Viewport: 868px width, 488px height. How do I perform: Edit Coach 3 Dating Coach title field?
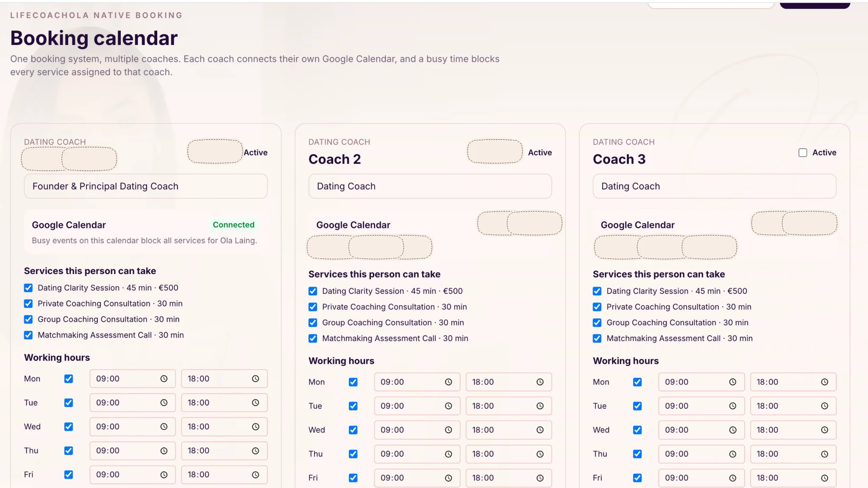[715, 186]
